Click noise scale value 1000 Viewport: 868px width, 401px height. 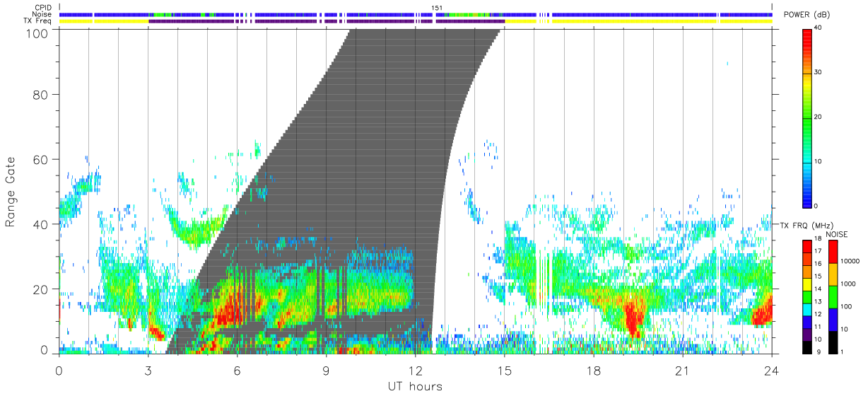coord(848,284)
